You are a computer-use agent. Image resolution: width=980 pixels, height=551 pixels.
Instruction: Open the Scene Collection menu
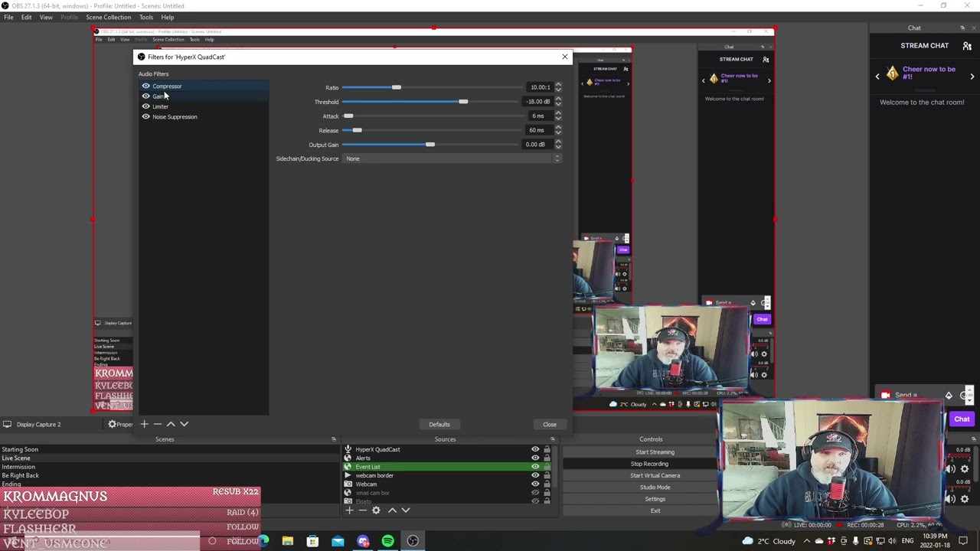pyautogui.click(x=108, y=17)
